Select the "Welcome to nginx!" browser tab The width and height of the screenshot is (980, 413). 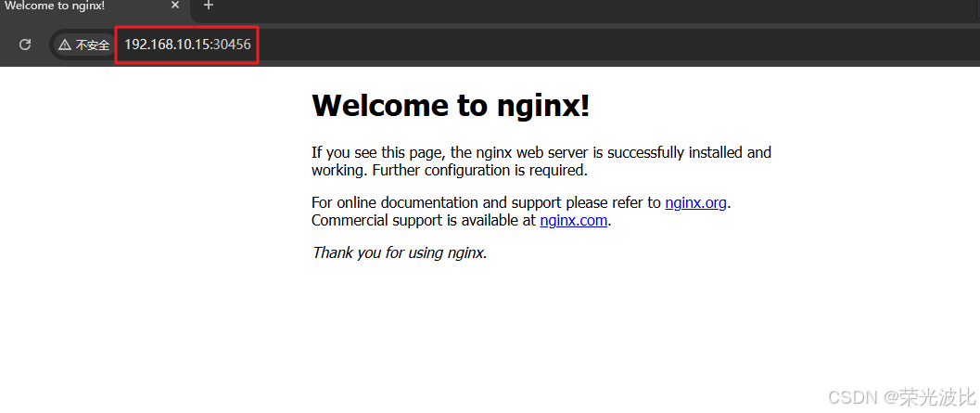coord(94,7)
